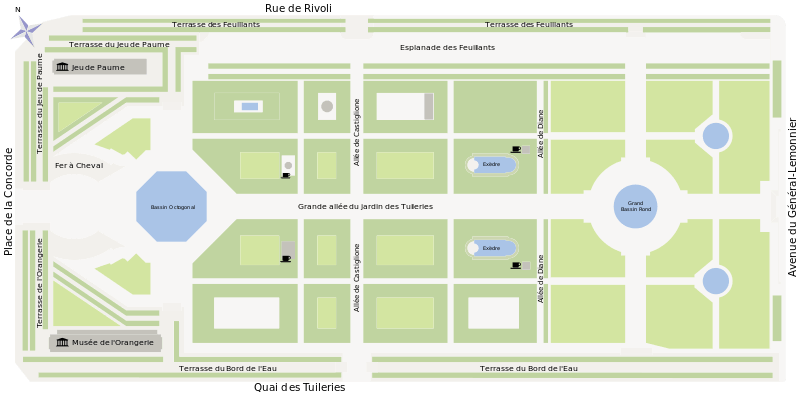Image resolution: width=800 pixels, height=396 pixels.
Task: Click the café cup icon south of Grande allée, west side
Action: (286, 259)
